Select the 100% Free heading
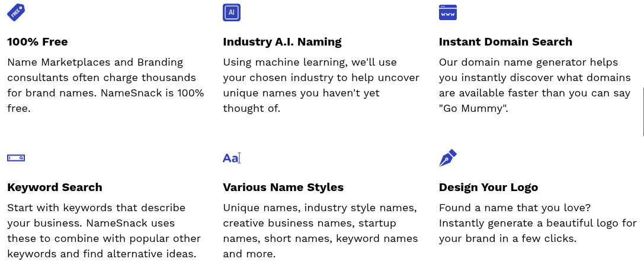Image resolution: width=644 pixels, height=265 pixels. point(37,42)
